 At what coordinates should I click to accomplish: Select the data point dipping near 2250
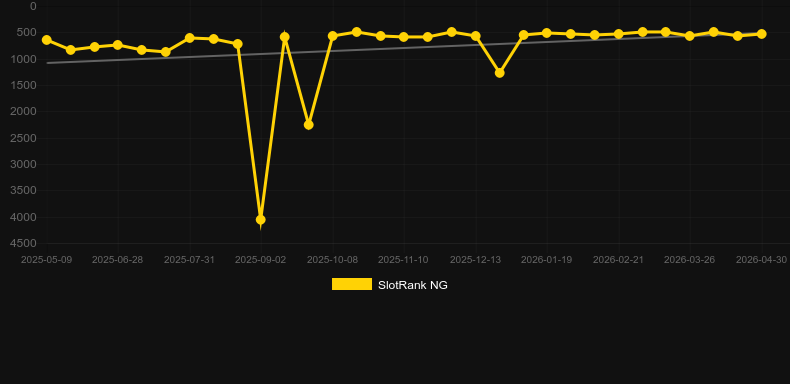308,124
